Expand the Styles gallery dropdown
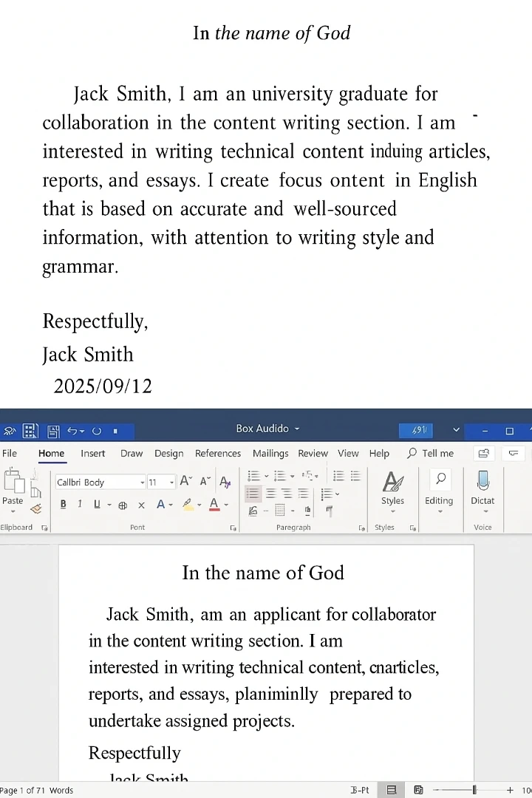 pos(392,511)
